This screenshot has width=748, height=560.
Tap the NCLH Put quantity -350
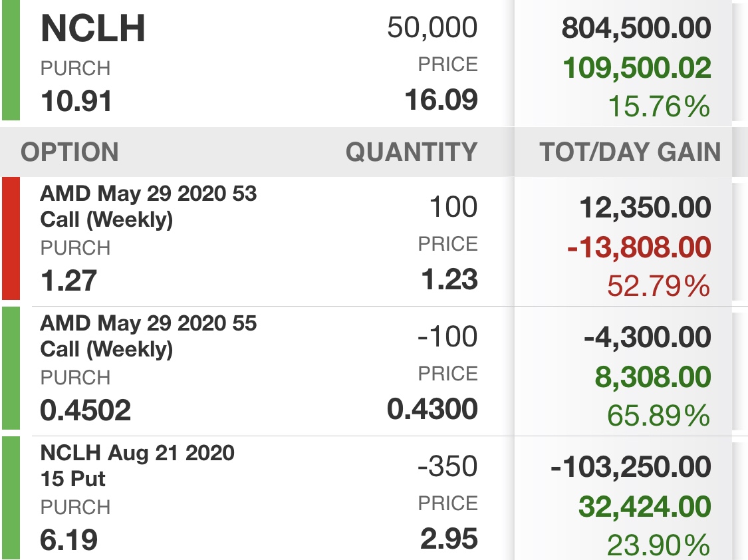click(x=447, y=466)
